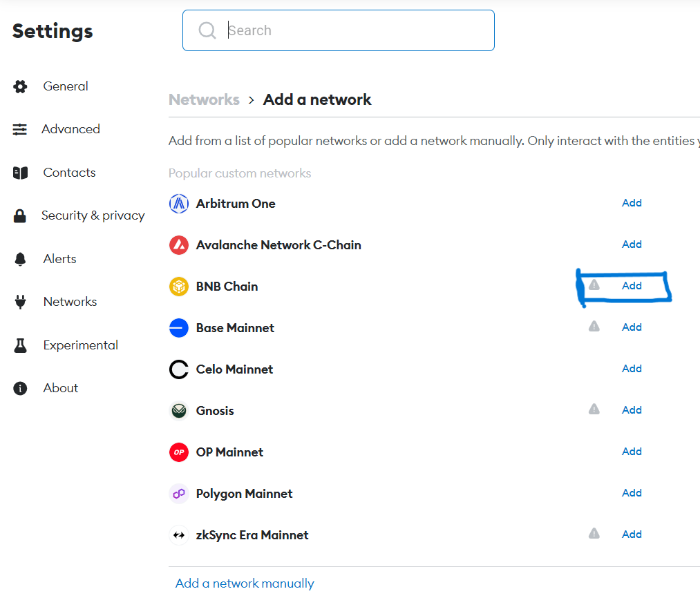Add Gnosis network

click(x=632, y=410)
